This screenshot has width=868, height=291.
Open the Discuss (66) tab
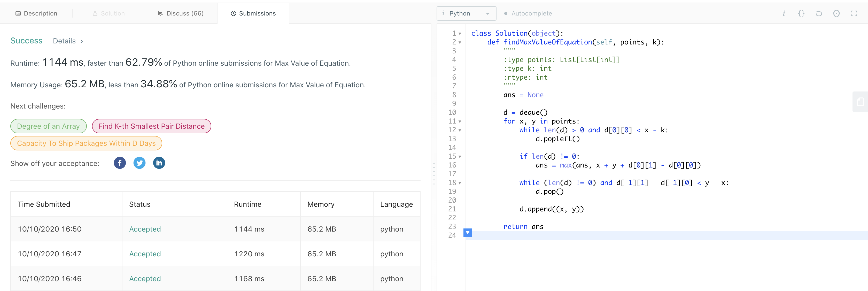click(181, 13)
